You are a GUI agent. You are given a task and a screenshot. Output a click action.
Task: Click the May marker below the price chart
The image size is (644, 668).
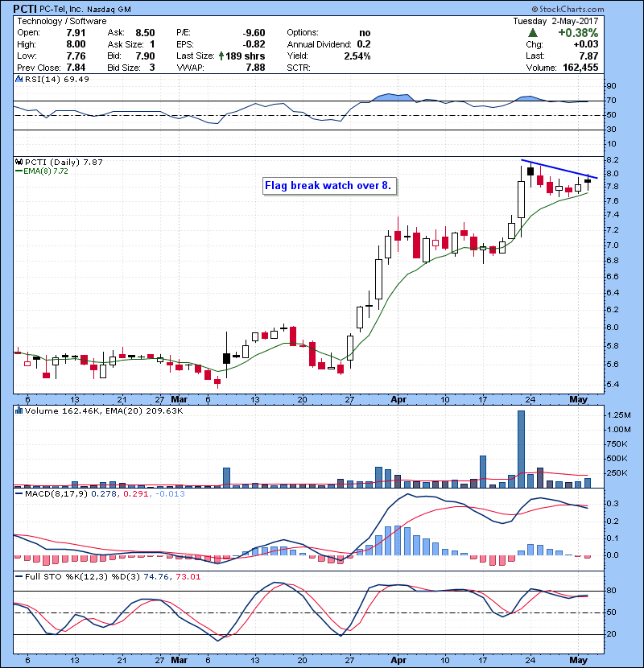(578, 399)
